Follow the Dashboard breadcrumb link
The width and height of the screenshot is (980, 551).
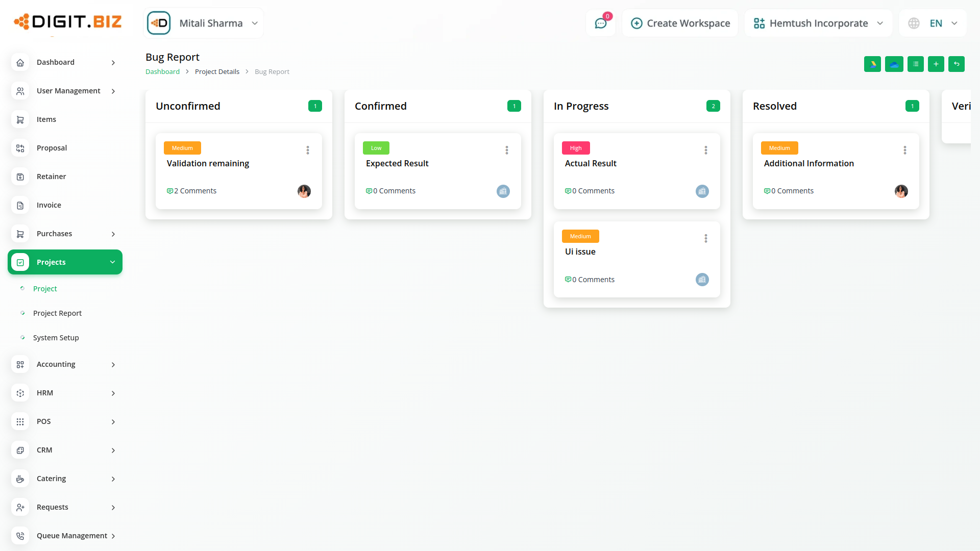tap(162, 72)
